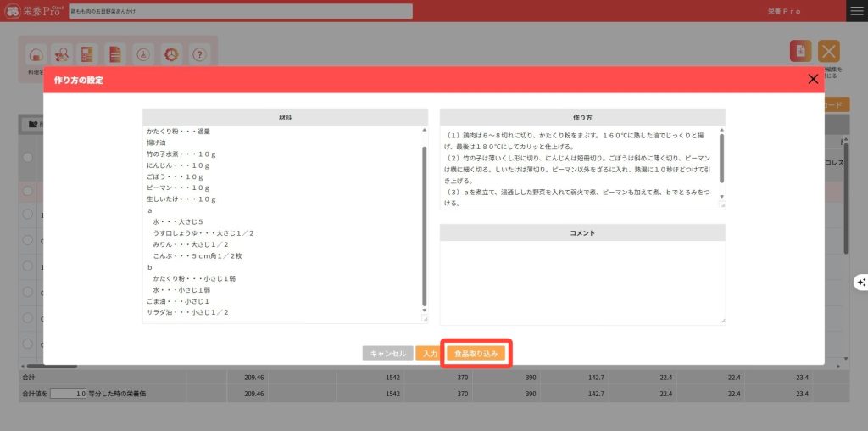Click the 作り方 scroll down arrow

click(x=721, y=197)
